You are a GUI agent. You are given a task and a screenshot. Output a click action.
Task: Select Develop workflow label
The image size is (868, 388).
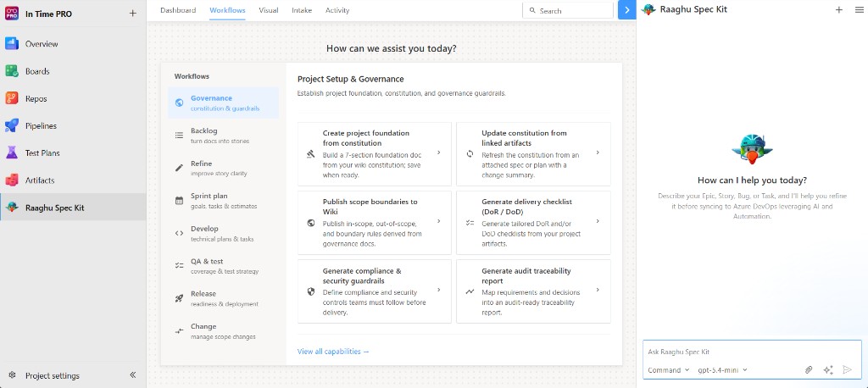[x=204, y=229]
